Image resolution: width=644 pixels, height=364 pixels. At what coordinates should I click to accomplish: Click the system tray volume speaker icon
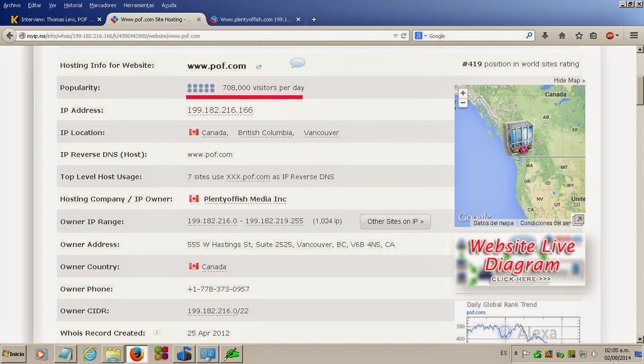tap(594, 354)
